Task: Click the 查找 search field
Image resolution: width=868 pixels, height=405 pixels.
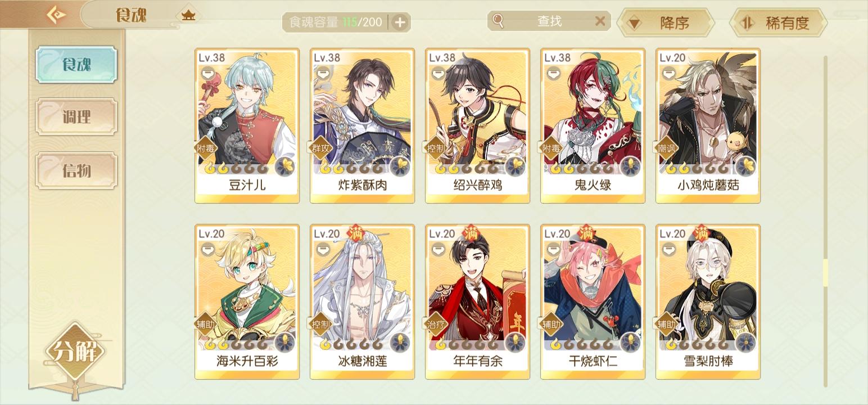Action: coord(549,21)
